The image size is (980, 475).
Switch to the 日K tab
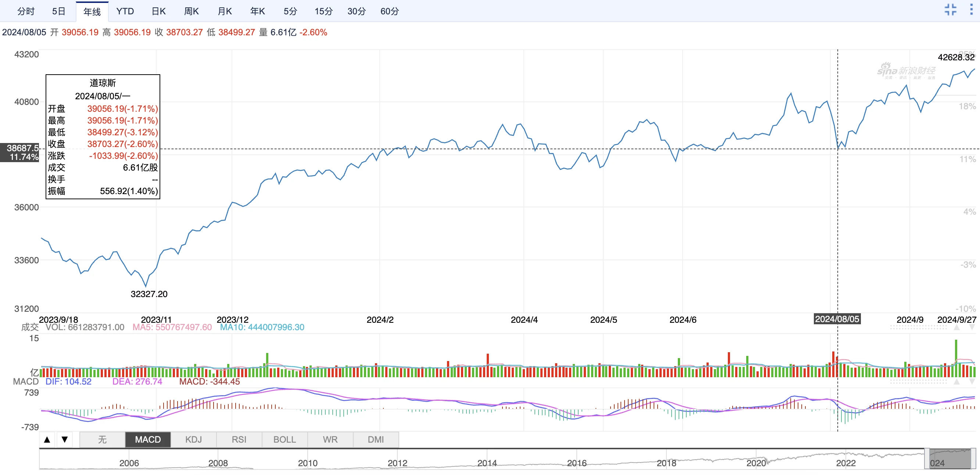pos(159,11)
